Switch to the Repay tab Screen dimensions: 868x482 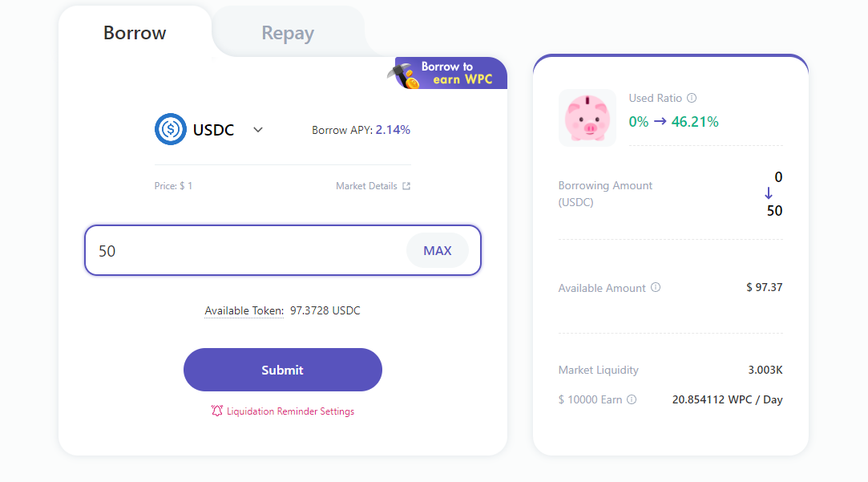[x=288, y=33]
